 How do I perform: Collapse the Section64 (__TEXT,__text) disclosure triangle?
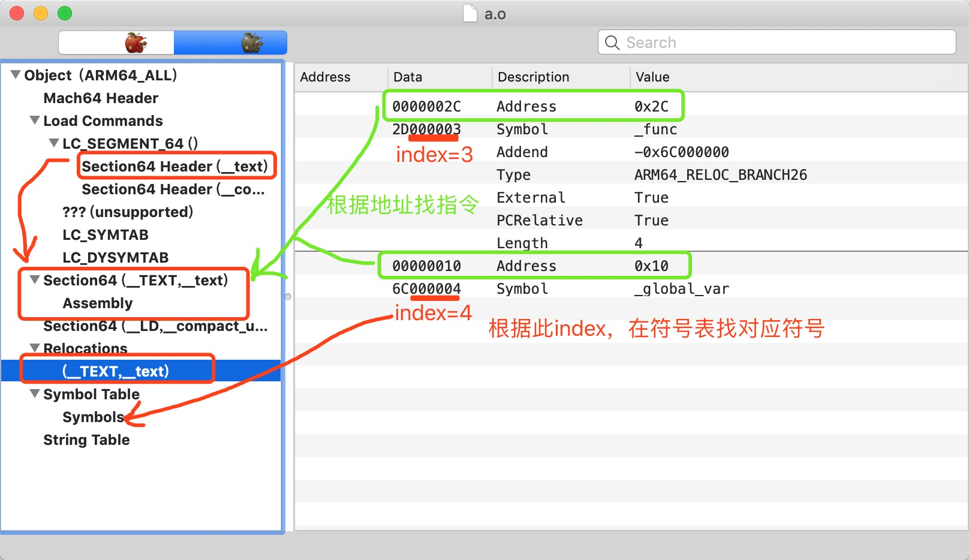pyautogui.click(x=35, y=279)
